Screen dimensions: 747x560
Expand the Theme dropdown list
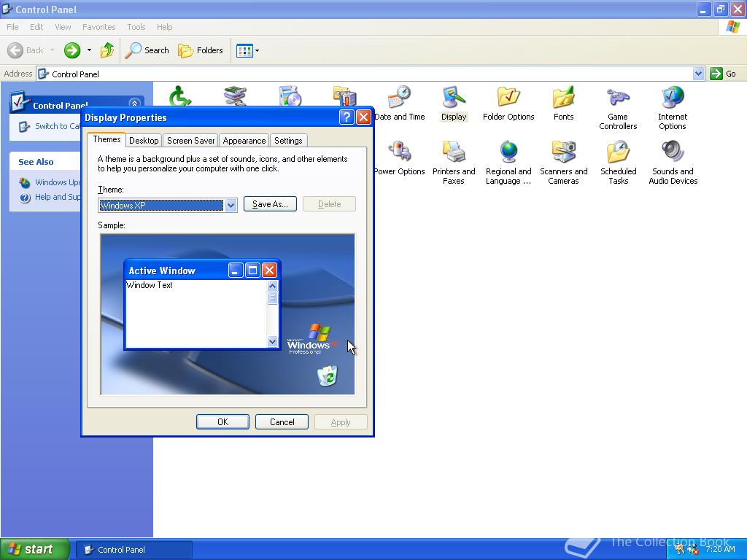[231, 205]
